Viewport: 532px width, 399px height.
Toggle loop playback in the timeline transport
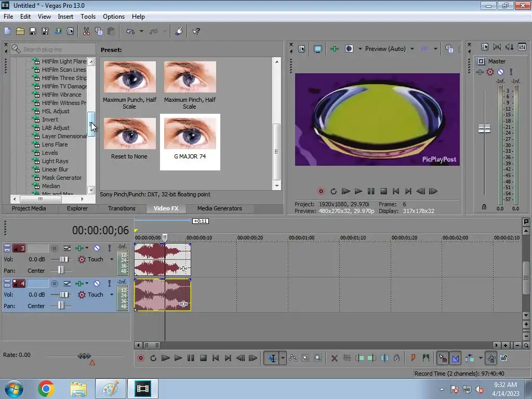[x=153, y=358]
